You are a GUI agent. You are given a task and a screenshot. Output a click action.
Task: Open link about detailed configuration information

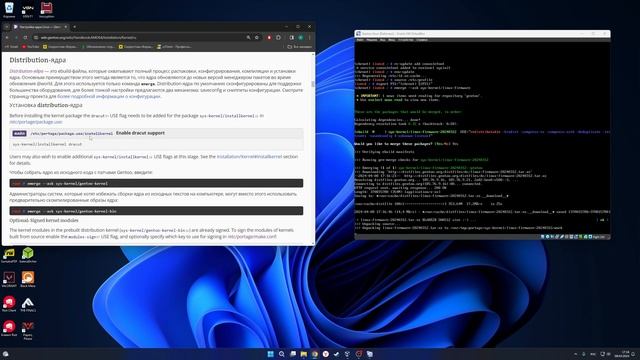109,96
